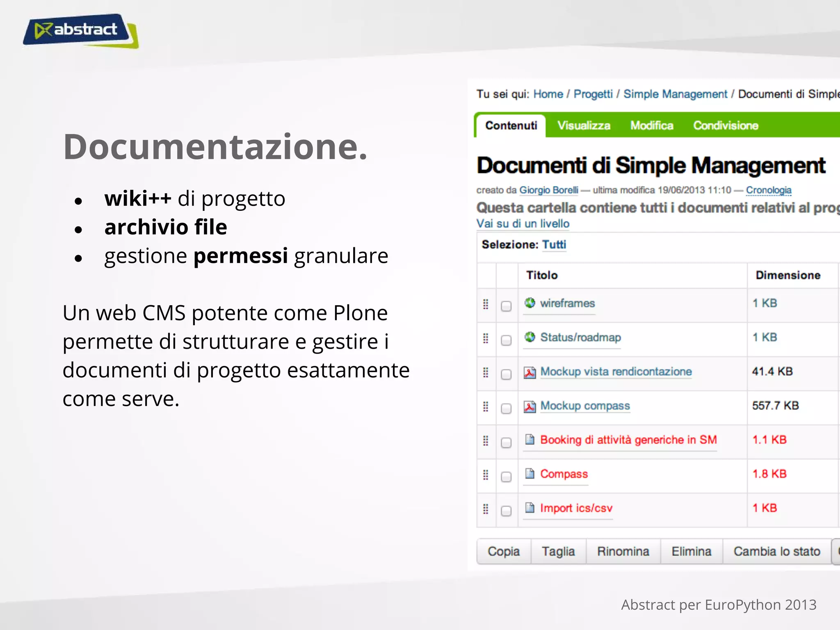Click the Cambia lo stato button
Image resolution: width=840 pixels, height=630 pixels.
tap(777, 551)
